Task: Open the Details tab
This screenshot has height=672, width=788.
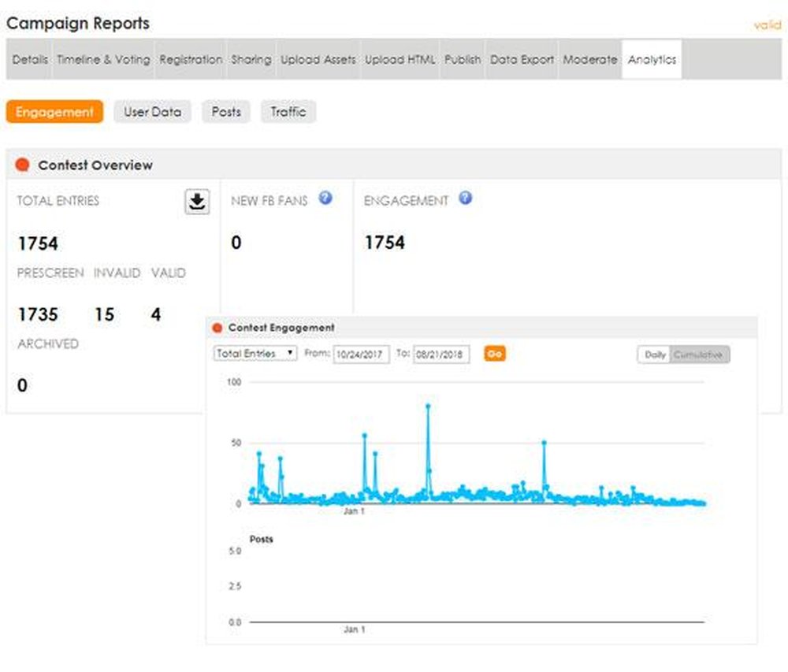Action: click(30, 60)
